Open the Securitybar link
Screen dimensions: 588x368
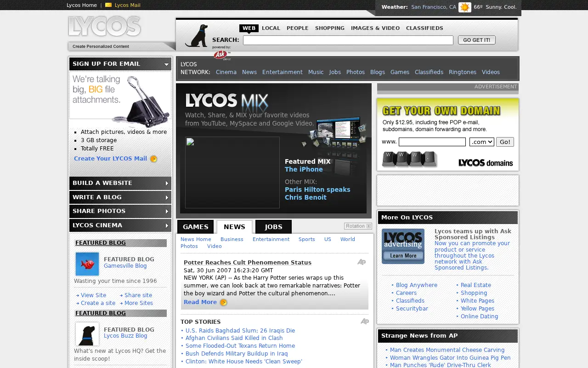(412, 309)
